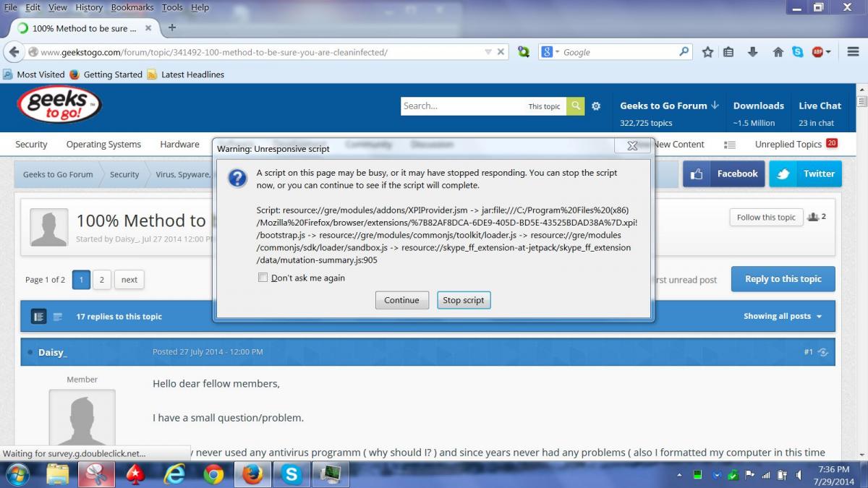Image resolution: width=868 pixels, height=488 pixels.
Task: Open File menu
Action: [x=10, y=7]
